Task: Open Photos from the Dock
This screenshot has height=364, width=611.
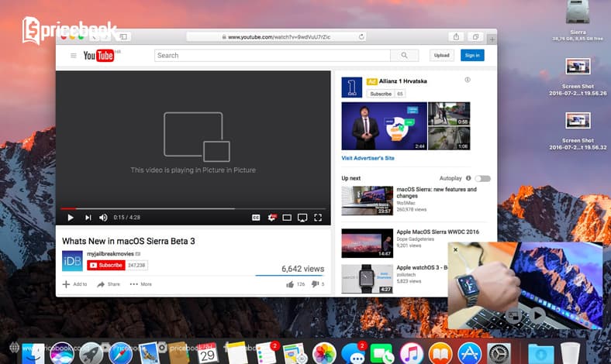Action: 324,353
